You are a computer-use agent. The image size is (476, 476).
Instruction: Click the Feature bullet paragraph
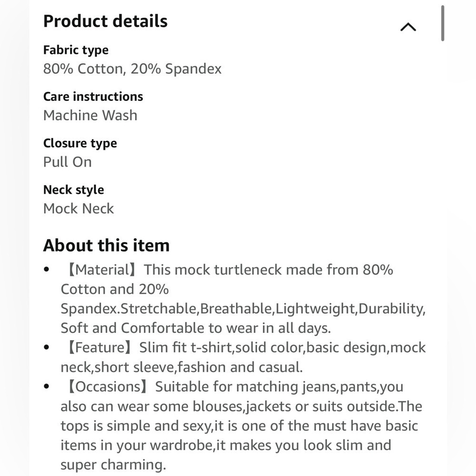click(x=243, y=357)
